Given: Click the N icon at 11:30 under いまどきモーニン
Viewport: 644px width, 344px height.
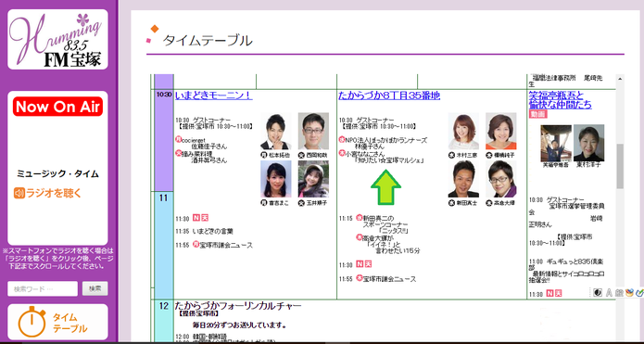Looking at the screenshot, I should [196, 218].
